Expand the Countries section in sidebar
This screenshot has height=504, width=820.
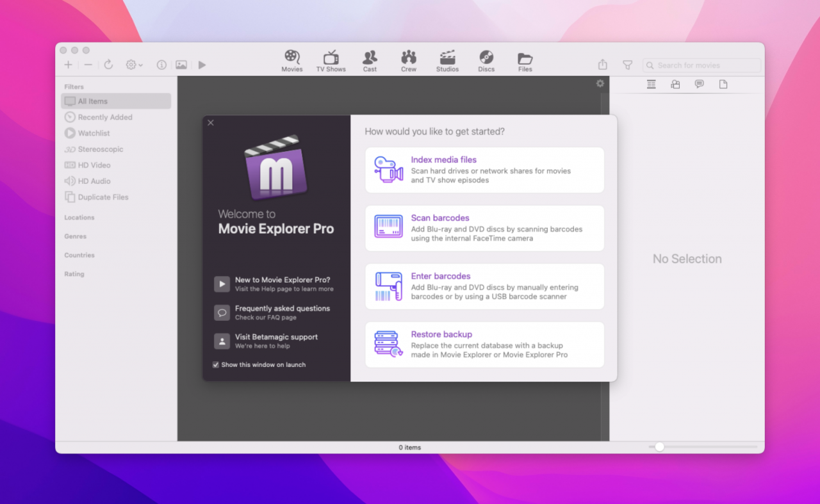[x=79, y=255]
